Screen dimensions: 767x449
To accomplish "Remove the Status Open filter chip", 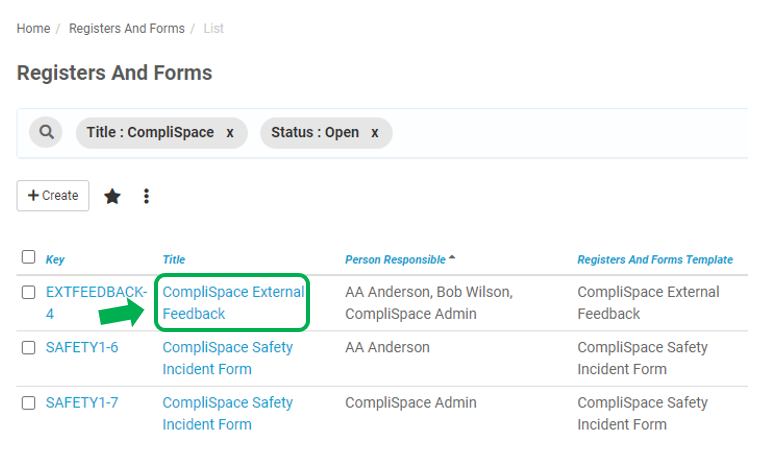I will pos(374,133).
